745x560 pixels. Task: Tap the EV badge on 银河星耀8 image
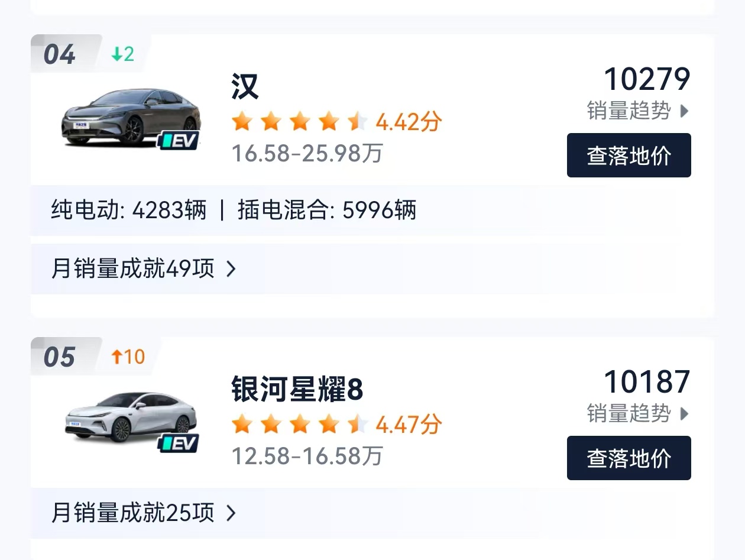coord(179,444)
